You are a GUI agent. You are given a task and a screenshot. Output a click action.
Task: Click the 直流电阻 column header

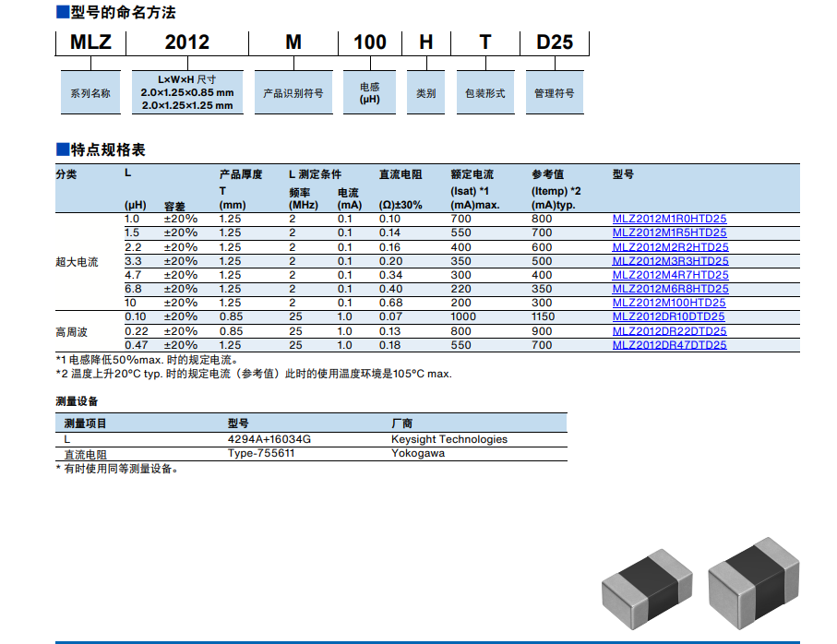pyautogui.click(x=401, y=174)
